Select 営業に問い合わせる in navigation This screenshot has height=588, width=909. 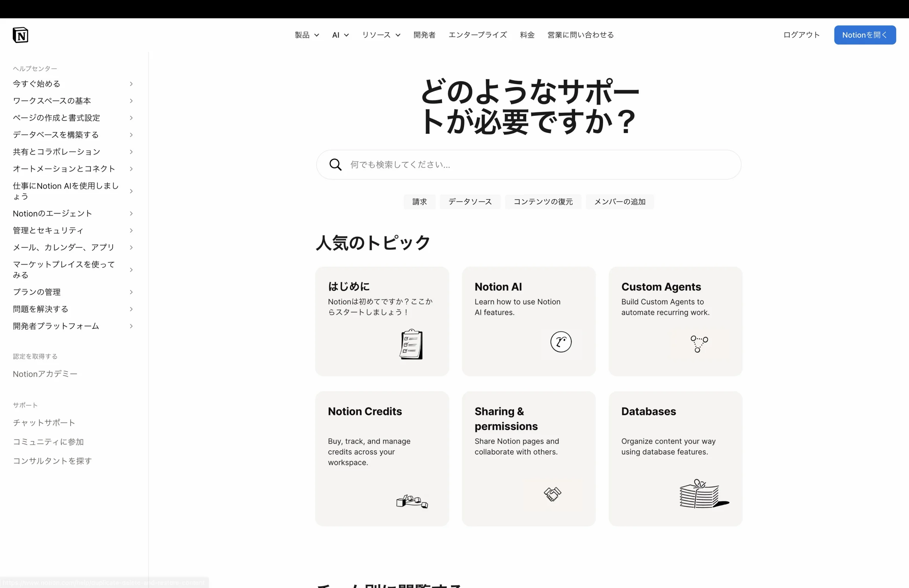pos(581,35)
